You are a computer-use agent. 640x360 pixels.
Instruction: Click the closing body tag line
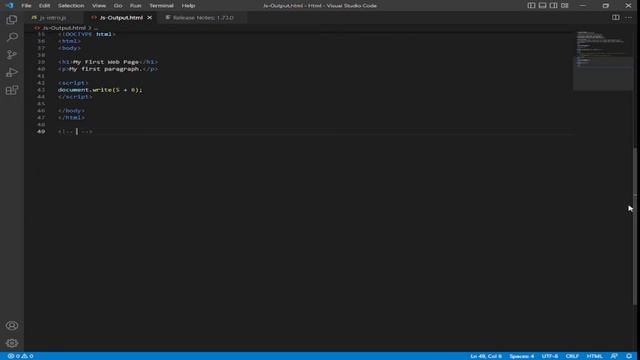(x=71, y=111)
